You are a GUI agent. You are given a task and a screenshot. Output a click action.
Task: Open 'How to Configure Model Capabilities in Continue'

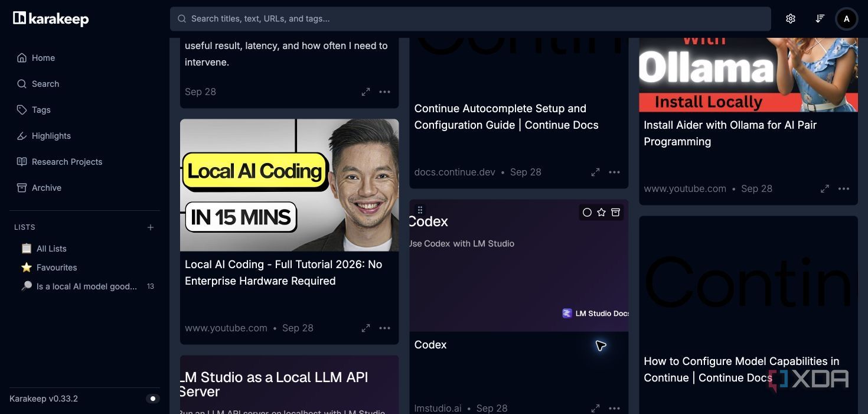[x=741, y=370]
